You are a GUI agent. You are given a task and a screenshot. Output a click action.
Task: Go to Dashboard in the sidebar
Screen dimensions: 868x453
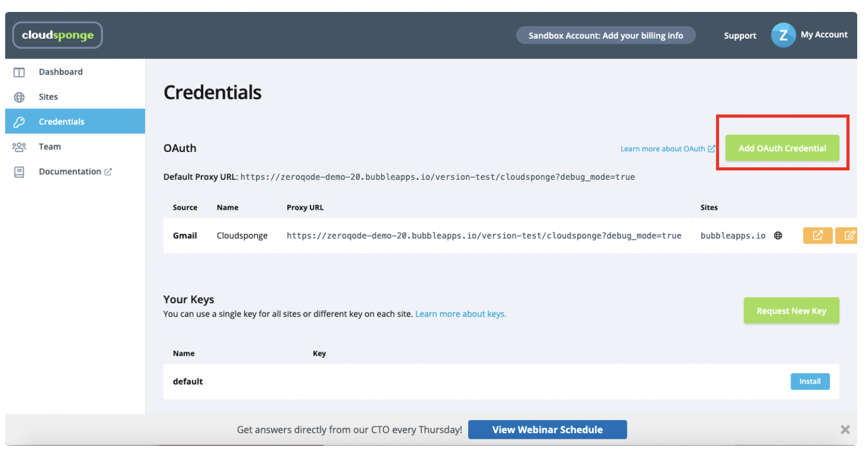(x=60, y=72)
